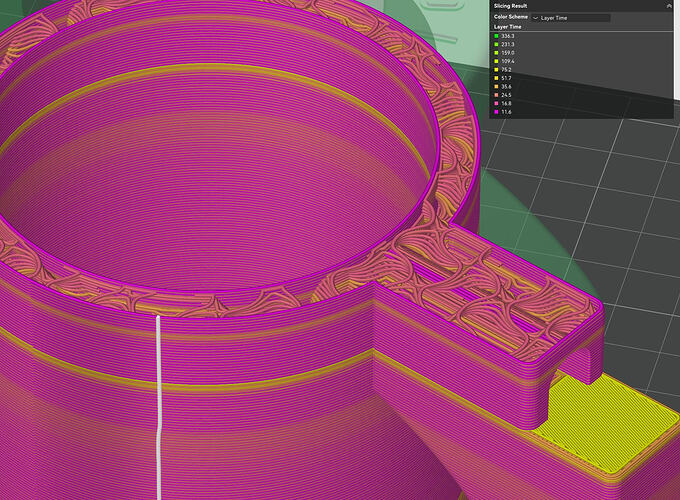Viewport: 680px width, 500px height.
Task: Open the Color Scheme dropdown
Action: coord(571,18)
